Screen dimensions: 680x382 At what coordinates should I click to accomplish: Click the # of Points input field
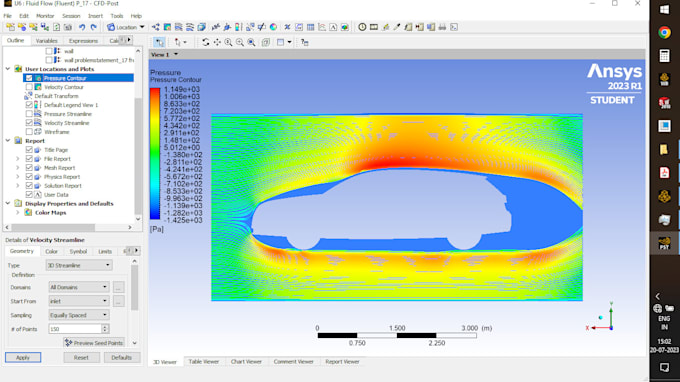tap(75, 329)
